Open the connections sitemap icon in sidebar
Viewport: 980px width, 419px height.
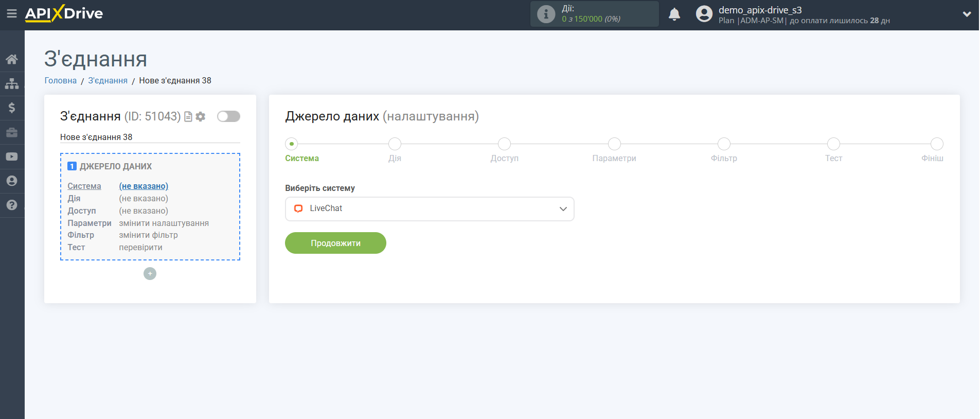click(x=12, y=83)
